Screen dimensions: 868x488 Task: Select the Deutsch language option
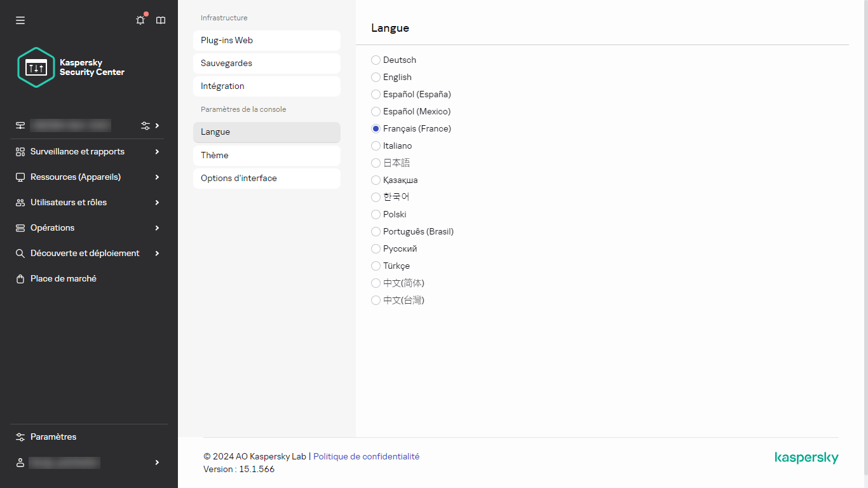coord(376,60)
